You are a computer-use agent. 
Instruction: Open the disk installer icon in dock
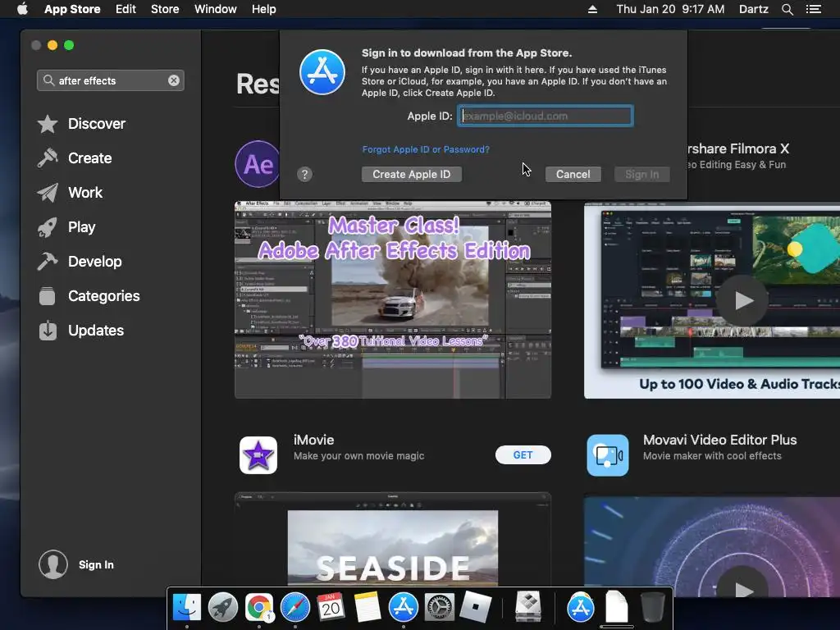click(528, 607)
